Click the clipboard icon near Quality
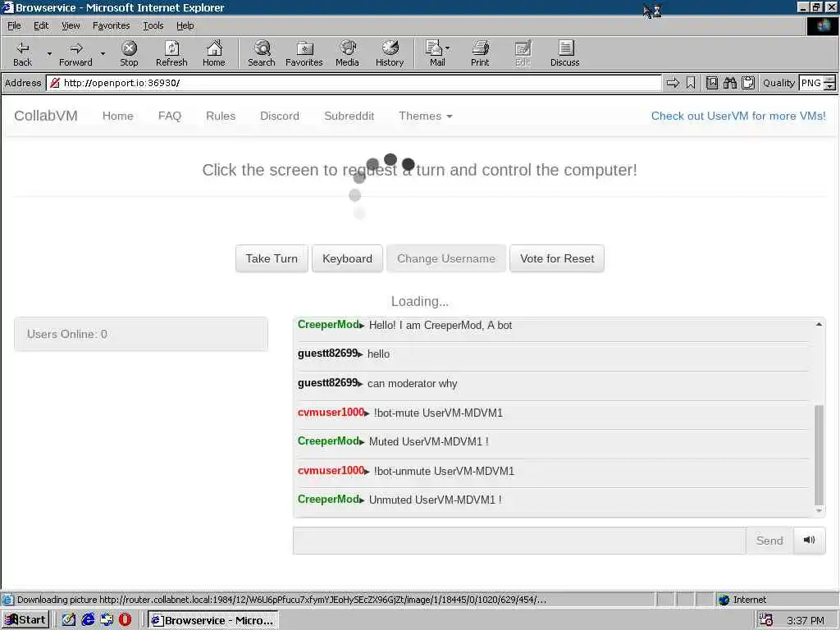 748,83
